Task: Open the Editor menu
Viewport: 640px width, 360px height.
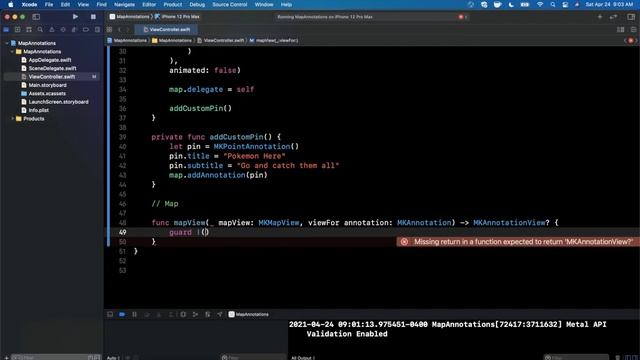Action: (x=149, y=4)
